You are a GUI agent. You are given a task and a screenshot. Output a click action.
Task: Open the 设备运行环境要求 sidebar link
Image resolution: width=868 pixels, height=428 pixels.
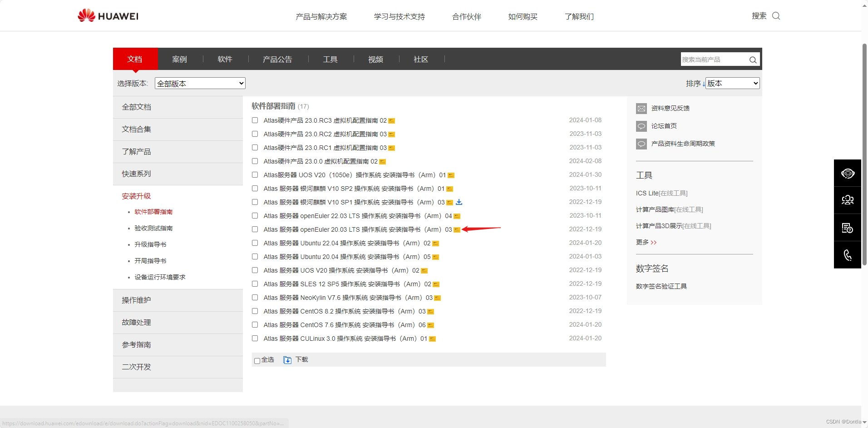(160, 277)
